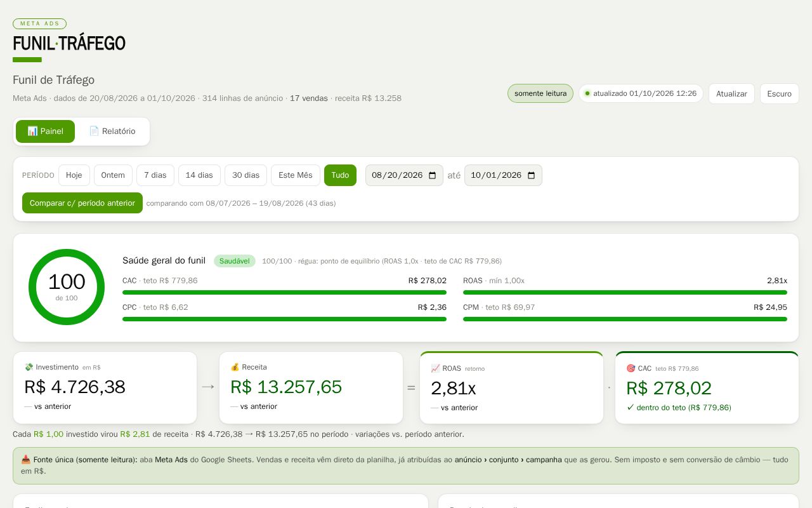This screenshot has height=508, width=812.
Task: Toggle the Escuro dark theme button
Action: [x=779, y=93]
